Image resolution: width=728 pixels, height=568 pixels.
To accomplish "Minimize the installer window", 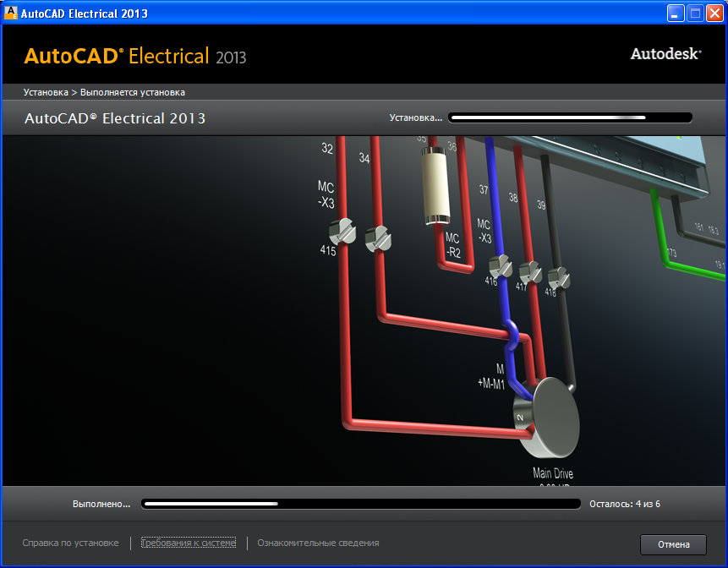I will point(676,13).
